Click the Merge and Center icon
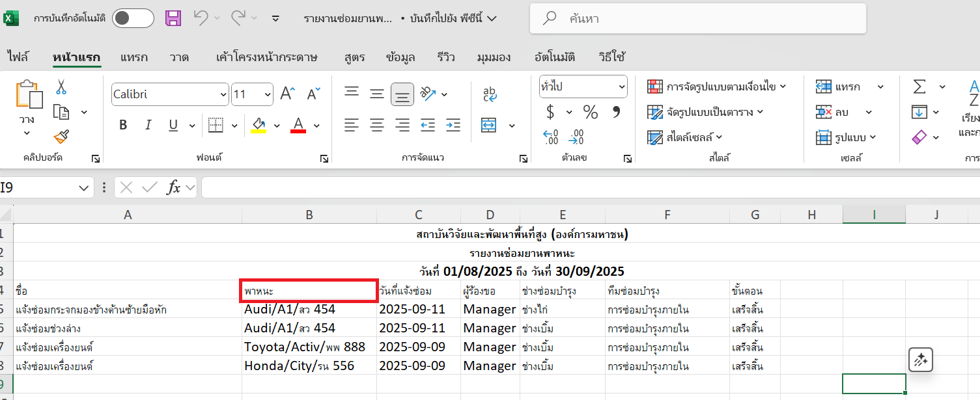 (x=489, y=125)
